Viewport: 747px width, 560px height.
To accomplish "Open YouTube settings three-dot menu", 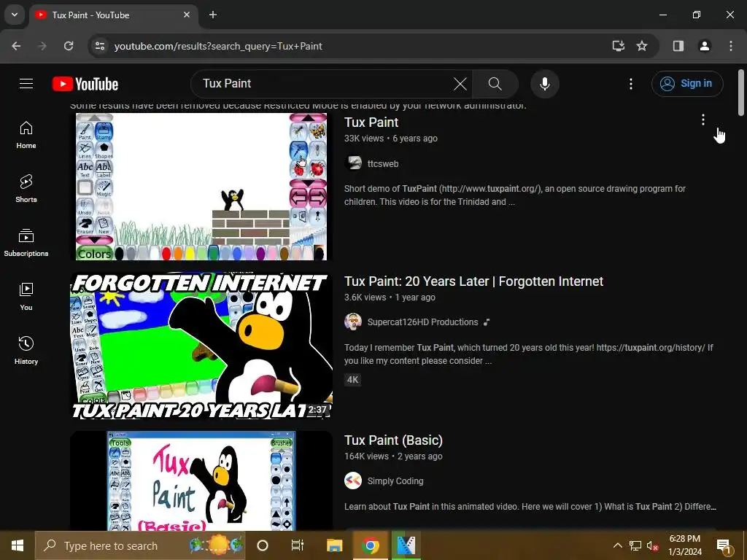I will [631, 84].
